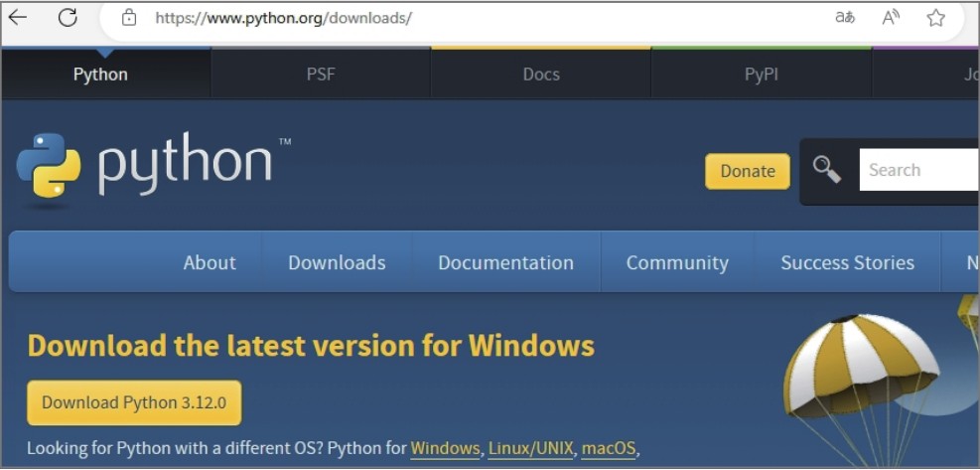Click Download Python 3.12.0 button
The image size is (980, 470).
(x=134, y=402)
